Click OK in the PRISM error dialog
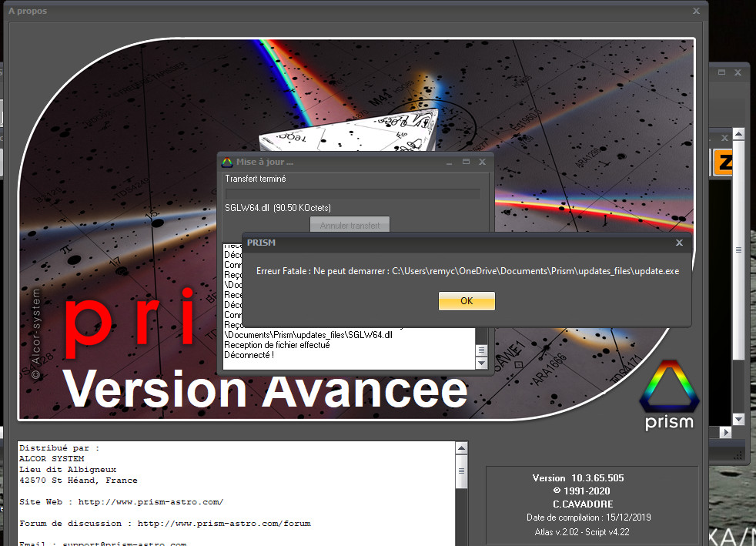Image resolution: width=756 pixels, height=546 pixels. (466, 301)
